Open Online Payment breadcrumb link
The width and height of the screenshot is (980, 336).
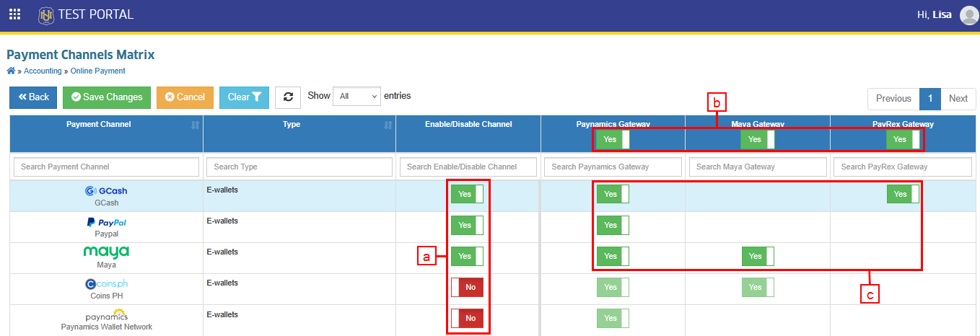click(98, 71)
